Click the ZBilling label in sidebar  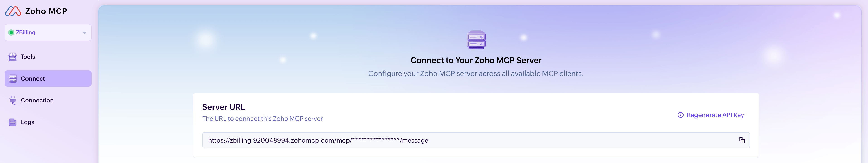(x=26, y=32)
